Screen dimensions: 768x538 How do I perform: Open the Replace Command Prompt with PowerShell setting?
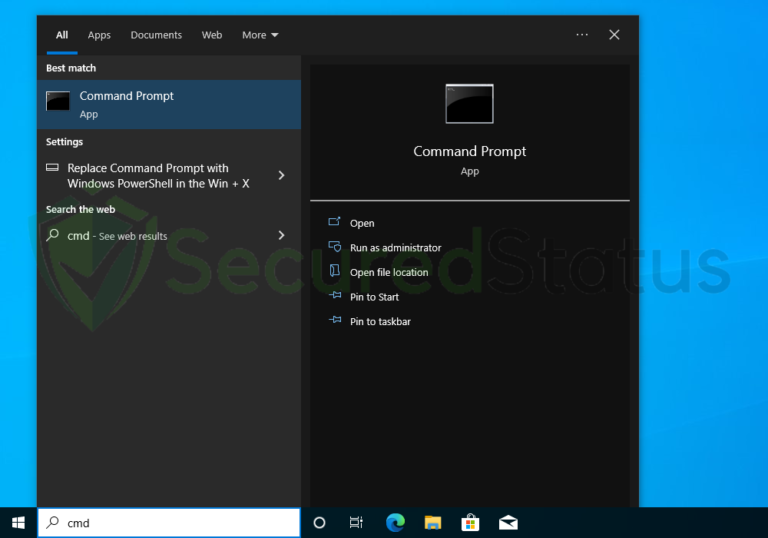169,176
